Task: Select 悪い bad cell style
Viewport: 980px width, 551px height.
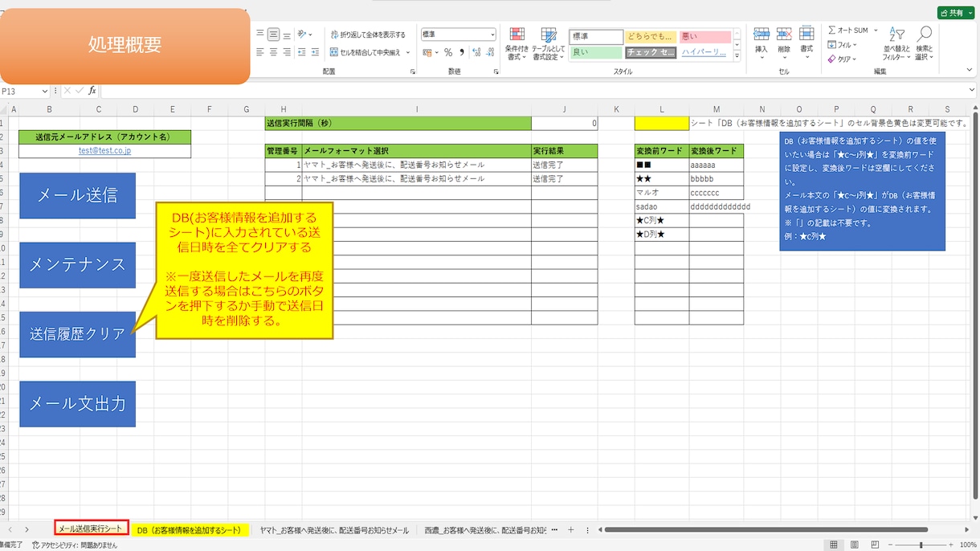Action: point(705,37)
